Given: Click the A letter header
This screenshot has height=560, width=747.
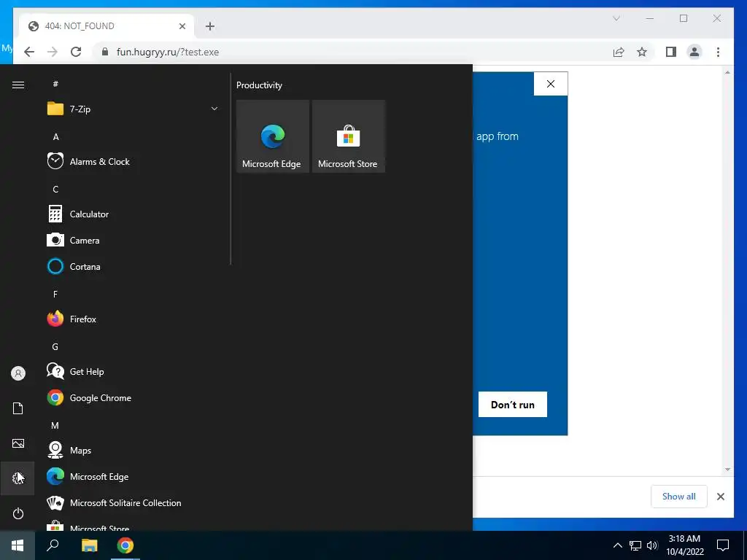Looking at the screenshot, I should coord(55,136).
